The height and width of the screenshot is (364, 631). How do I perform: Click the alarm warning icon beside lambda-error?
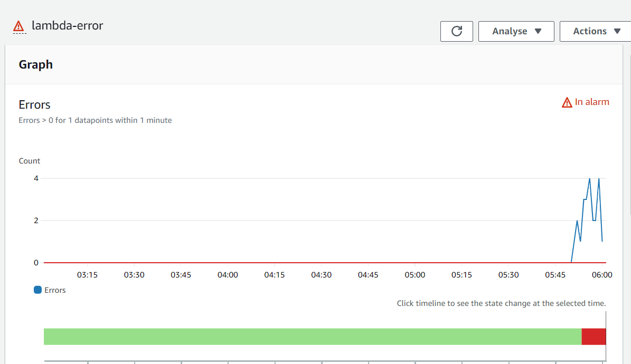18,26
